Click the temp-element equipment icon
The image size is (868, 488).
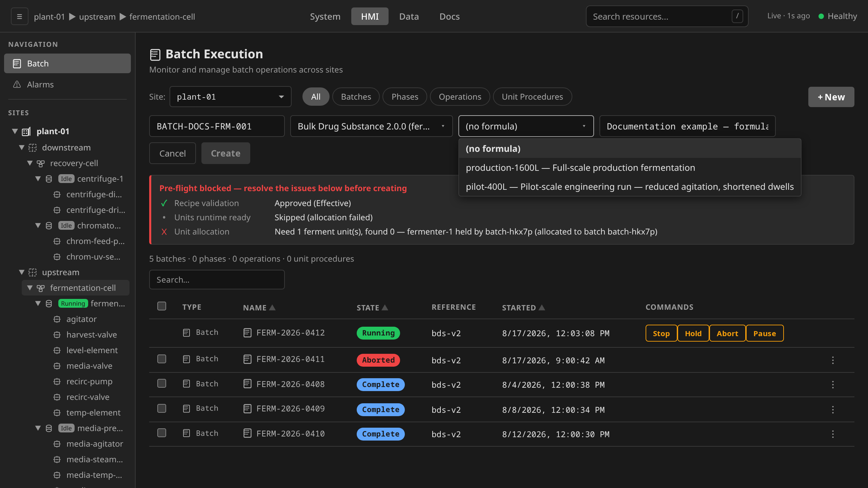tap(57, 413)
